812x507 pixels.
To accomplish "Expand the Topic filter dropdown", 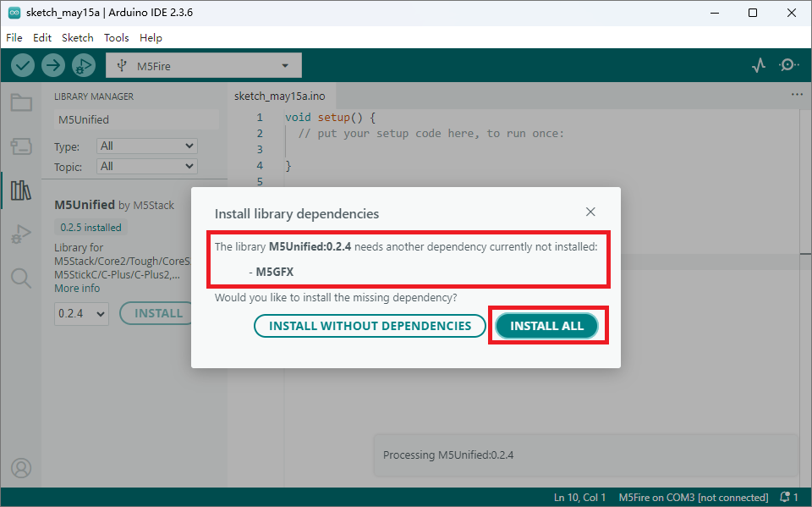I will pyautogui.click(x=147, y=167).
